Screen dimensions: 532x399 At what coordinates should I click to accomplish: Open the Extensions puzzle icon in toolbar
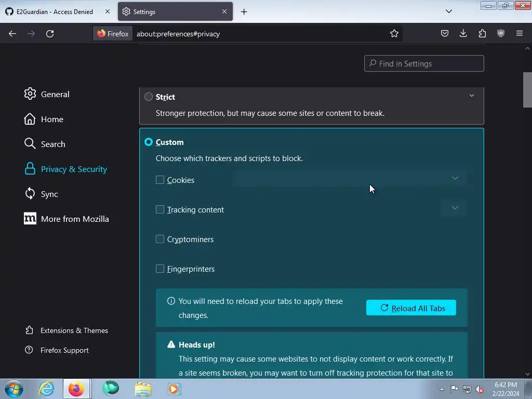click(482, 33)
